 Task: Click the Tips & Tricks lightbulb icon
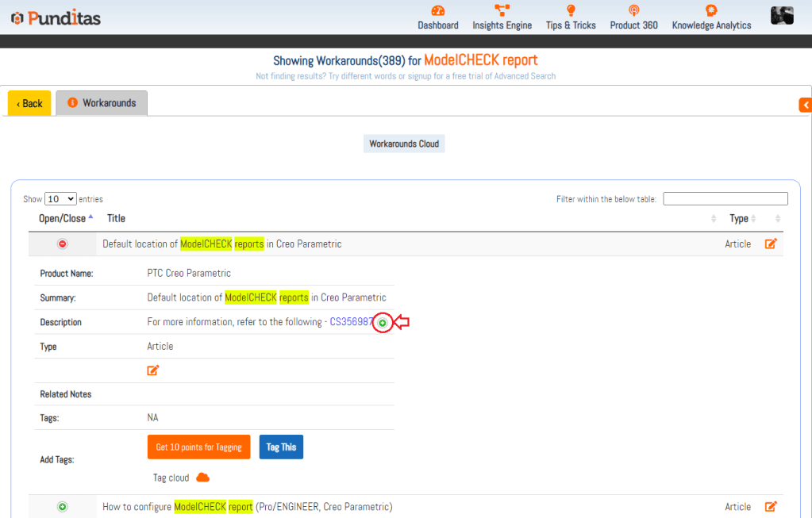pyautogui.click(x=571, y=10)
